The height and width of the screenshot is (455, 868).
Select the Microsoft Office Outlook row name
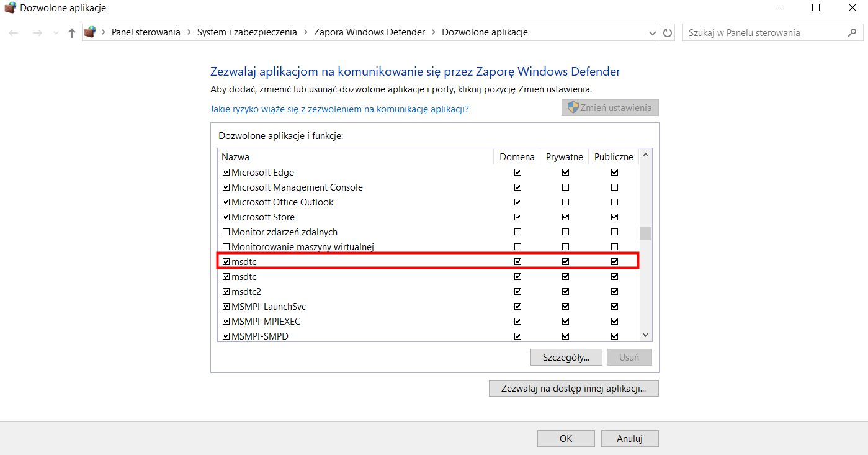(x=282, y=202)
